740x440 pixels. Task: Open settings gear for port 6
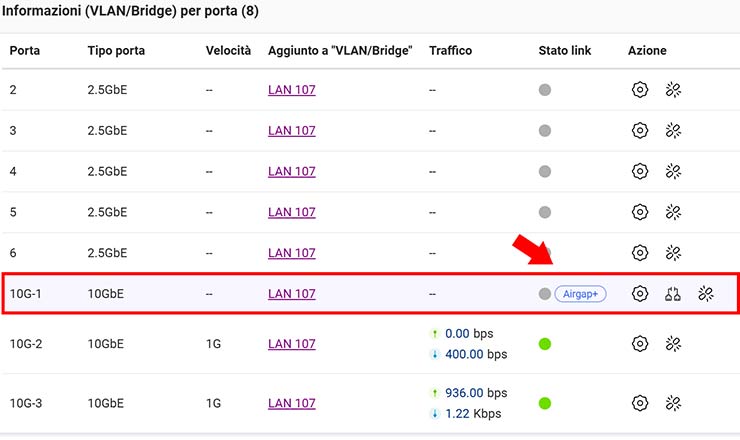click(x=640, y=253)
